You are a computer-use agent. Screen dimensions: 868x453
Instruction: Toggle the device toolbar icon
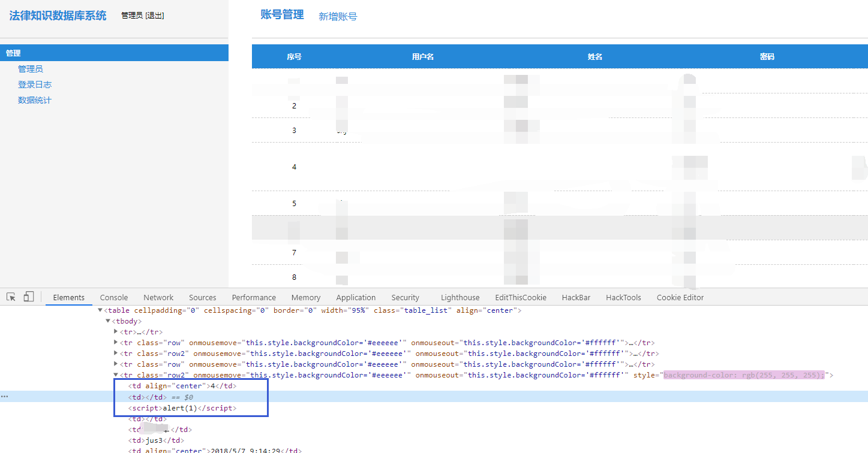[x=28, y=297]
